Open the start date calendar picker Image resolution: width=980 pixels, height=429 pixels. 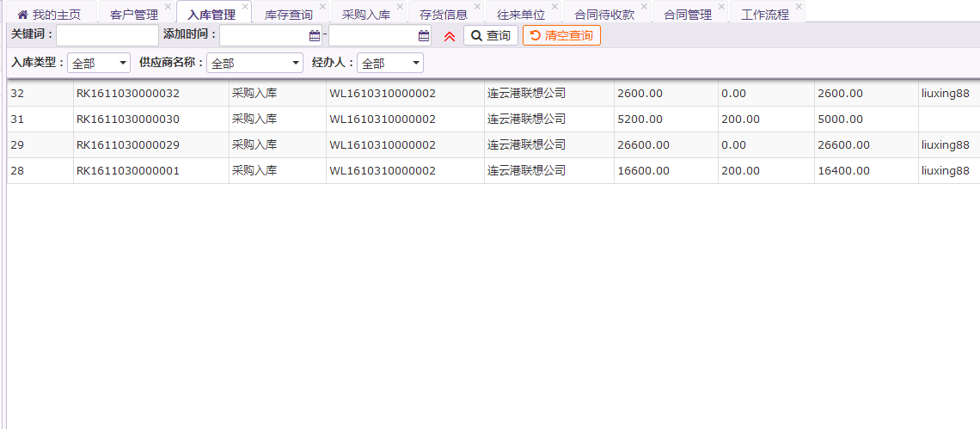tap(315, 36)
